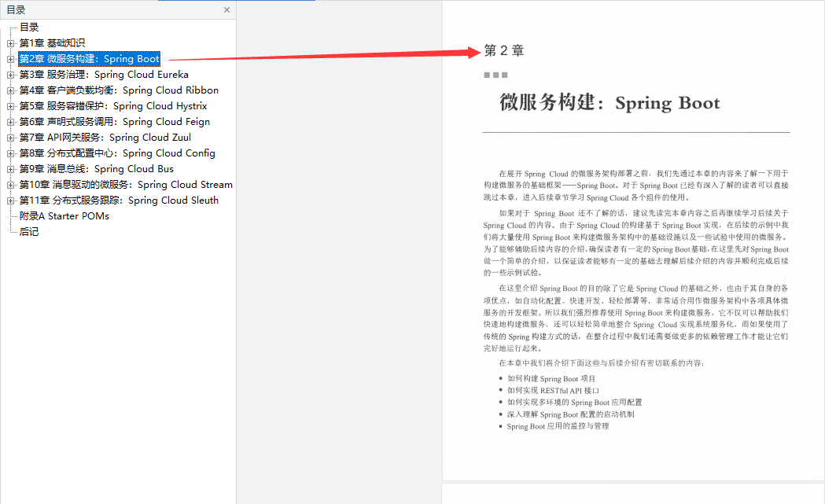Viewport: 825px width, 504px height.
Task: Expand the 第6章 声明式服务调用 node
Action: 10,122
